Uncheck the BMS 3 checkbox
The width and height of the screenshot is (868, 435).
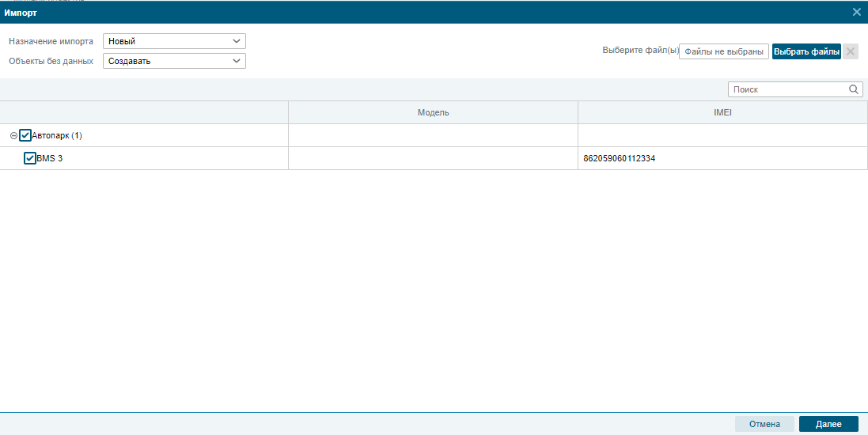pos(30,158)
